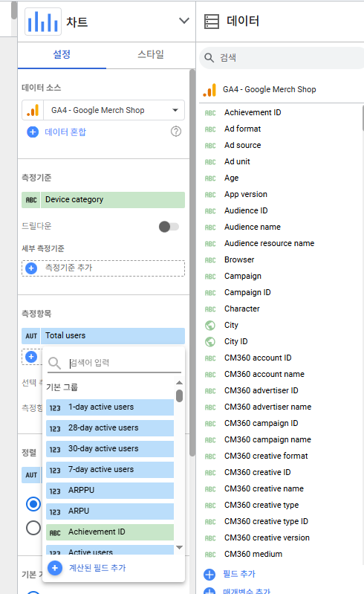Select the App version field
Screen dimensions: 364x594
click(246, 194)
